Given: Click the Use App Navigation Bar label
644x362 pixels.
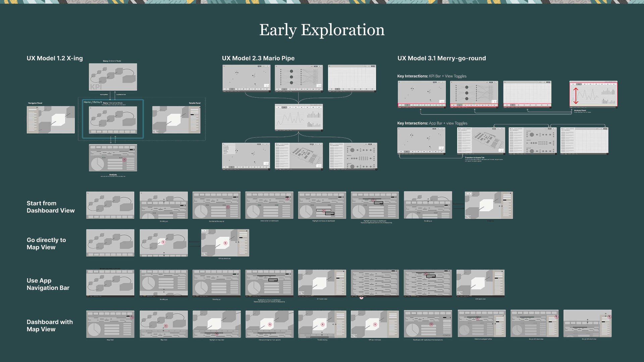Looking at the screenshot, I should pyautogui.click(x=48, y=284).
